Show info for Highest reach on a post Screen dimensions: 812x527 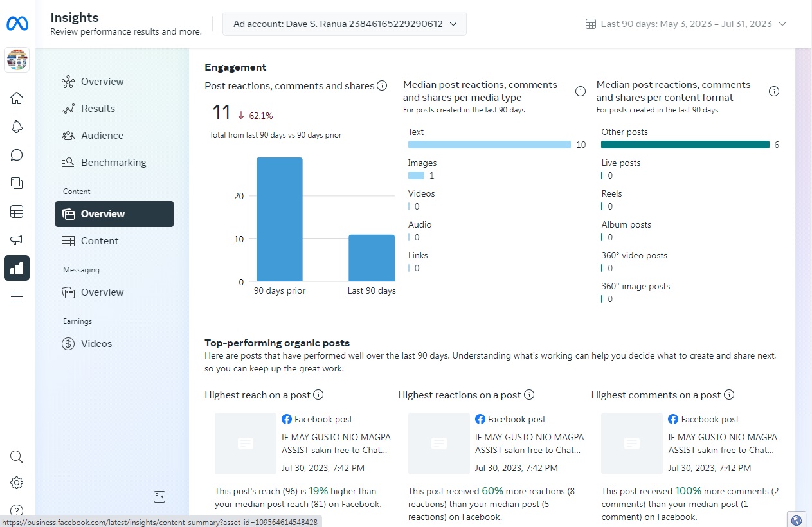click(318, 395)
